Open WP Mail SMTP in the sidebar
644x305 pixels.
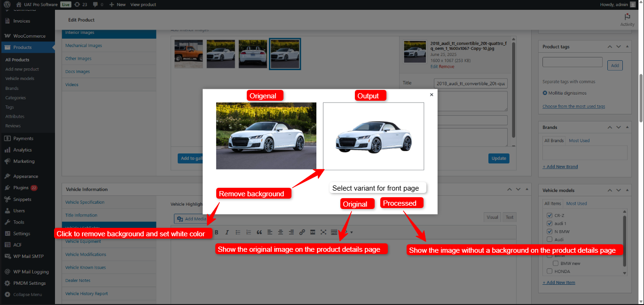coord(27,257)
